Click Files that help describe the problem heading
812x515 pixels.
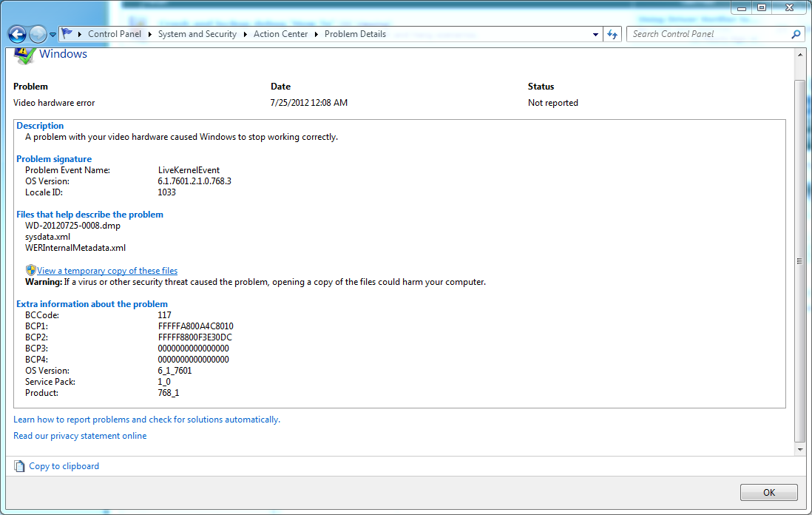(89, 215)
